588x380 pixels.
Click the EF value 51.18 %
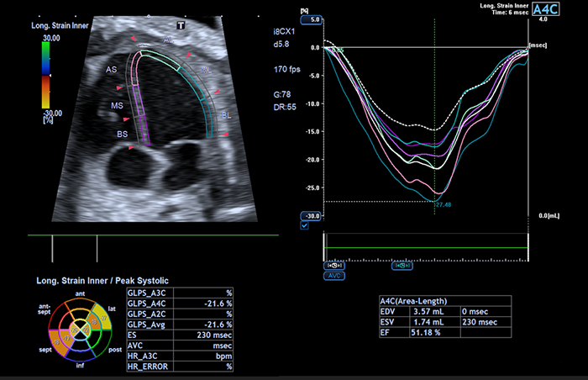[426, 332]
